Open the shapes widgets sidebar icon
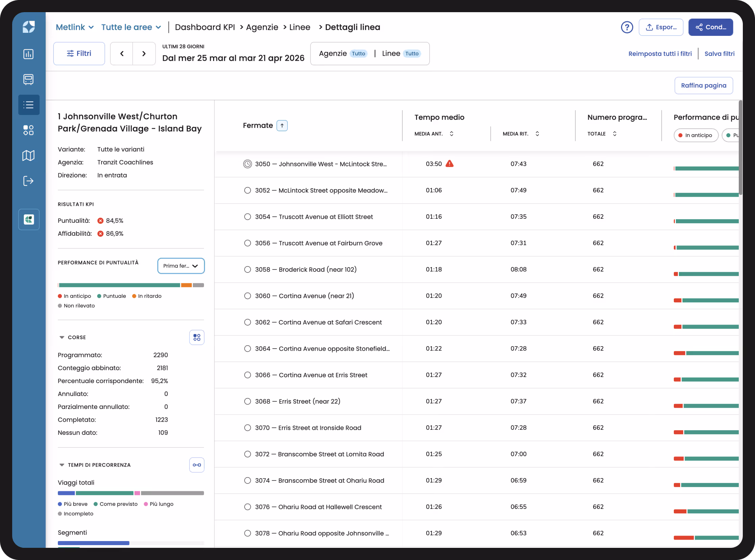The height and width of the screenshot is (560, 755). pyautogui.click(x=29, y=130)
